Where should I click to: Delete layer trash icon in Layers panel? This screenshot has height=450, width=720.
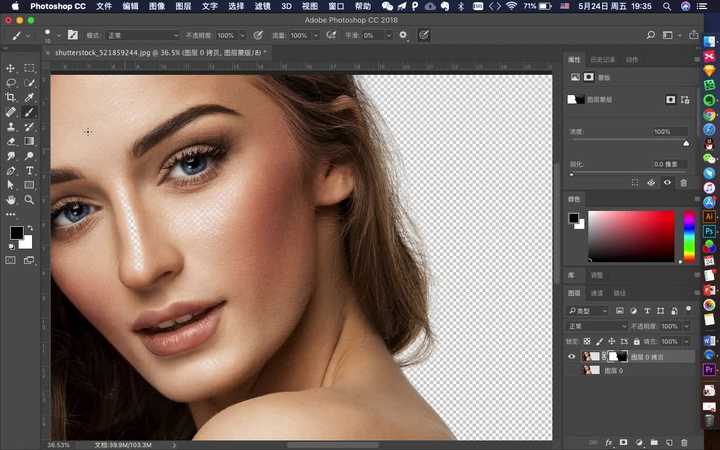pyautogui.click(x=684, y=442)
